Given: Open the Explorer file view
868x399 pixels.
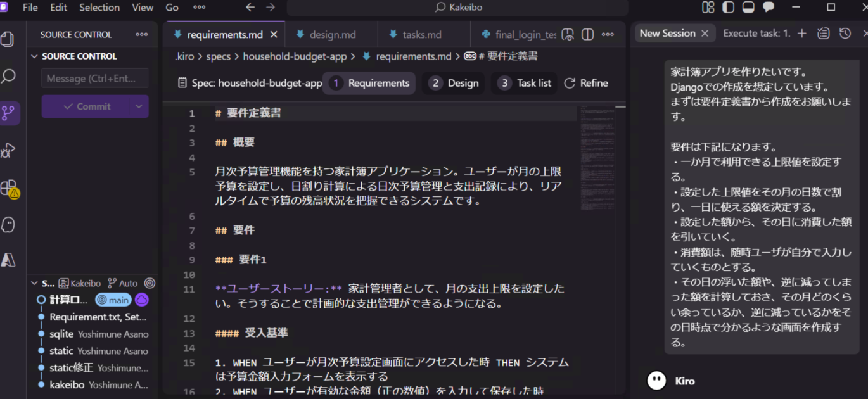Looking at the screenshot, I should coord(8,39).
